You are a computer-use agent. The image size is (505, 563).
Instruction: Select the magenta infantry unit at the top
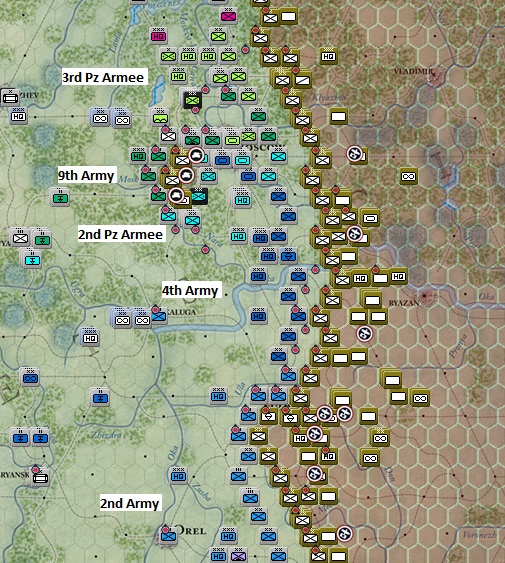[x=228, y=16]
